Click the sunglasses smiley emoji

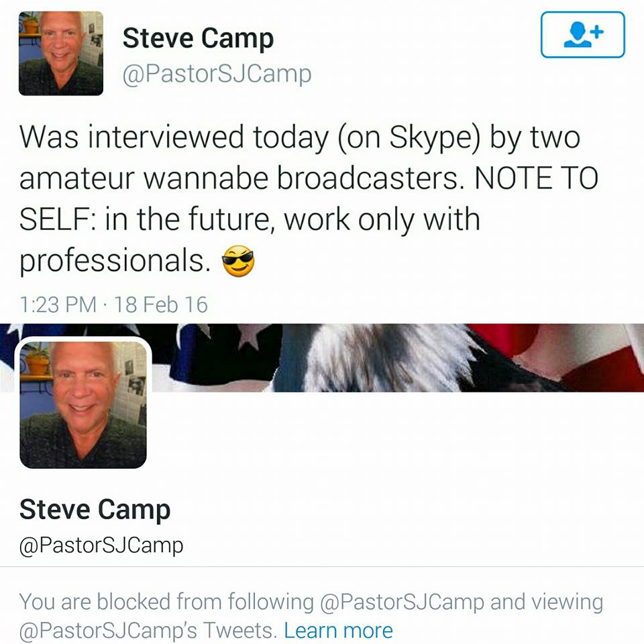238,261
